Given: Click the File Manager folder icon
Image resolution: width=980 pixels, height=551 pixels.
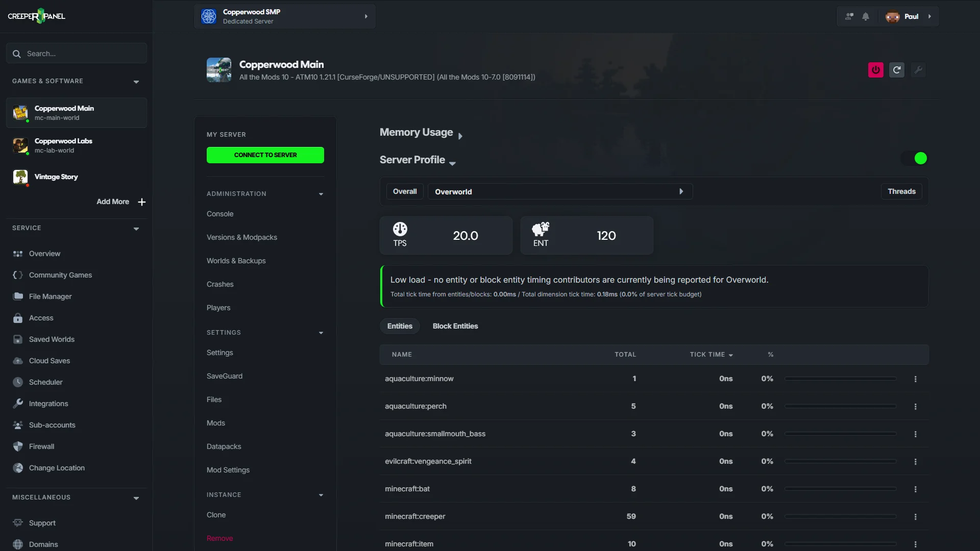Looking at the screenshot, I should pos(18,296).
